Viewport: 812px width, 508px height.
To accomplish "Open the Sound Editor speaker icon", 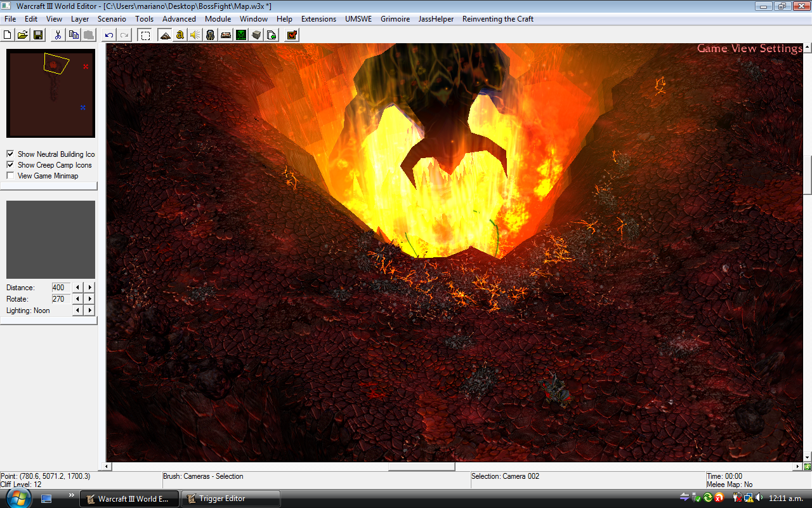I will [195, 35].
